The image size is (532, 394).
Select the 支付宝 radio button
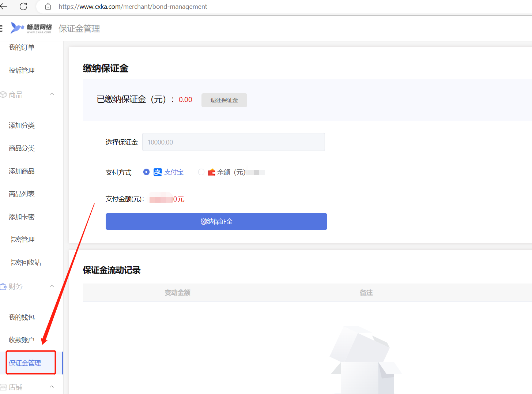coord(146,172)
